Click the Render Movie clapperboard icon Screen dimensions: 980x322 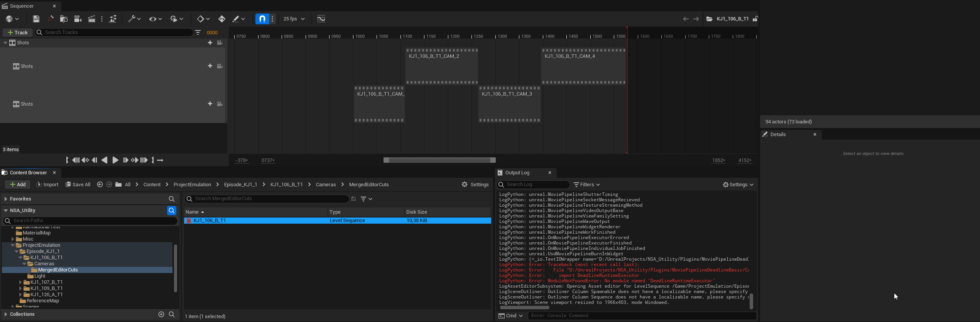pos(91,19)
